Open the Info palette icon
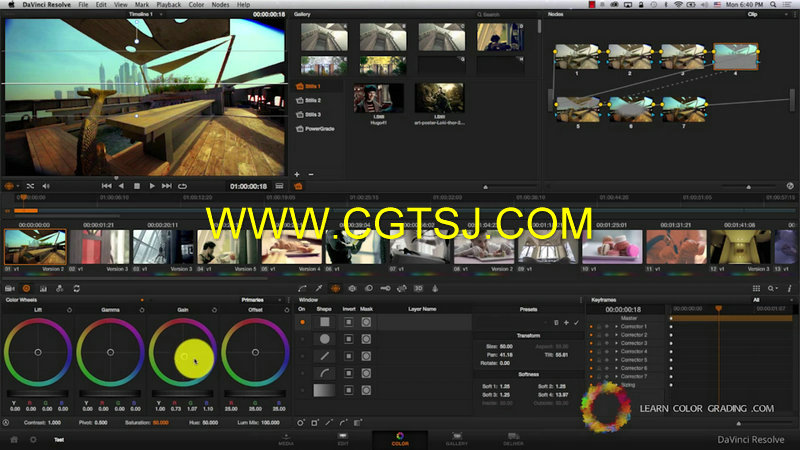Viewport: 800px width, 450px height. click(x=789, y=288)
